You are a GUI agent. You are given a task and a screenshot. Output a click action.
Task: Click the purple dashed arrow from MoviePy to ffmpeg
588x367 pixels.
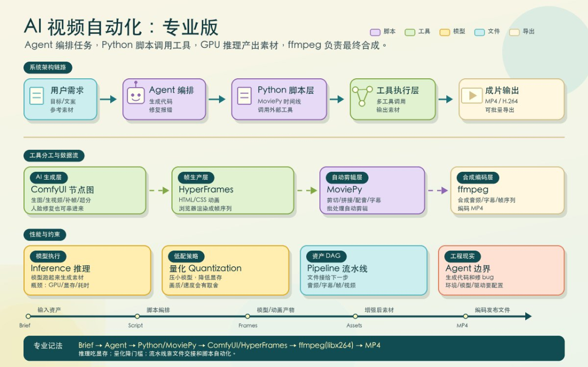[437, 191]
